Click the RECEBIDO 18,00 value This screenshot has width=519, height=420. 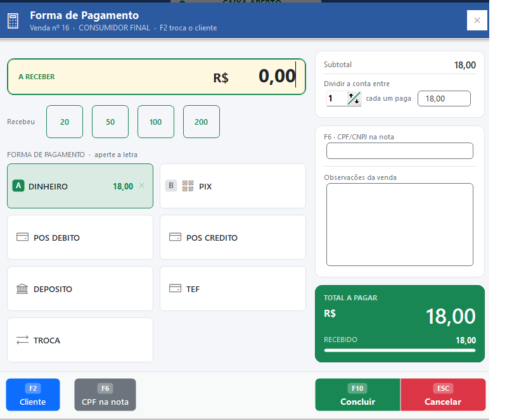(466, 340)
